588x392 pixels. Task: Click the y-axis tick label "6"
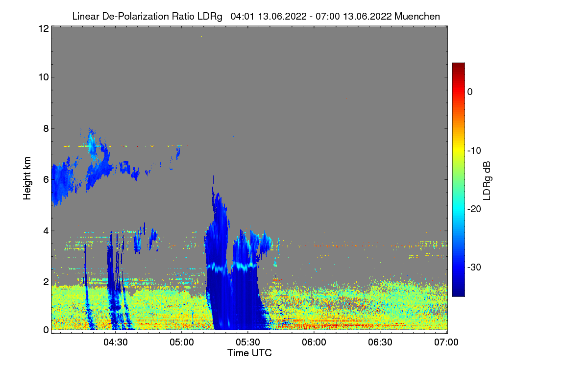click(46, 179)
